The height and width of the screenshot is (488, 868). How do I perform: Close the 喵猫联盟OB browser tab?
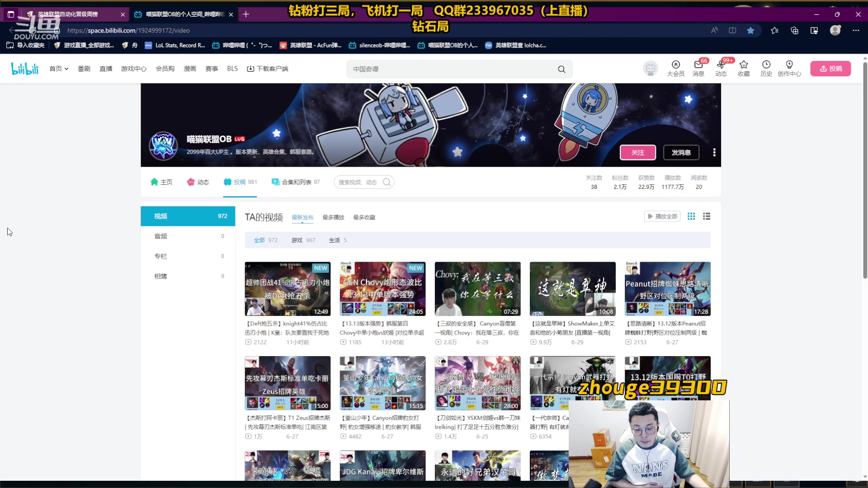[231, 14]
